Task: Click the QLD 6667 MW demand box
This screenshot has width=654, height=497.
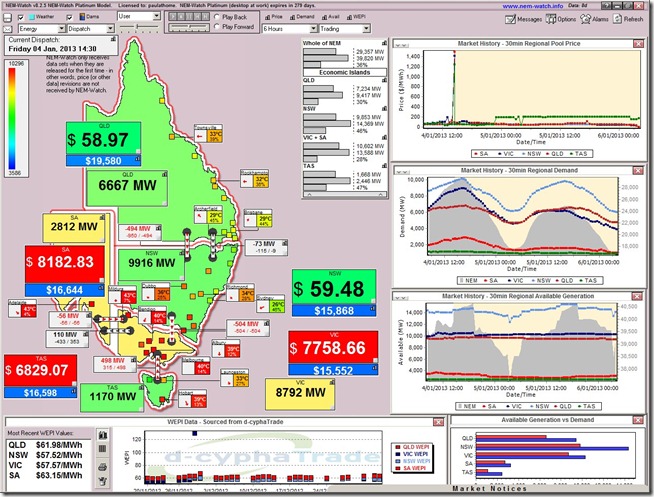Action: point(127,188)
